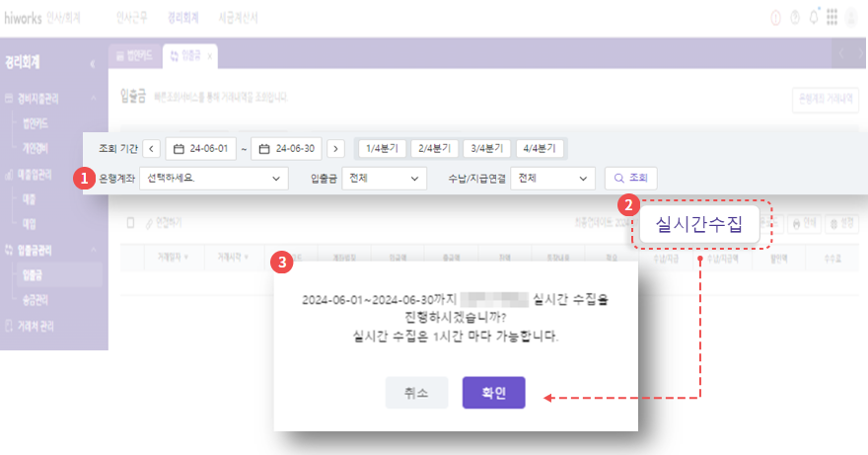Open the user profile avatar
The height and width of the screenshot is (455, 868).
[x=851, y=17]
